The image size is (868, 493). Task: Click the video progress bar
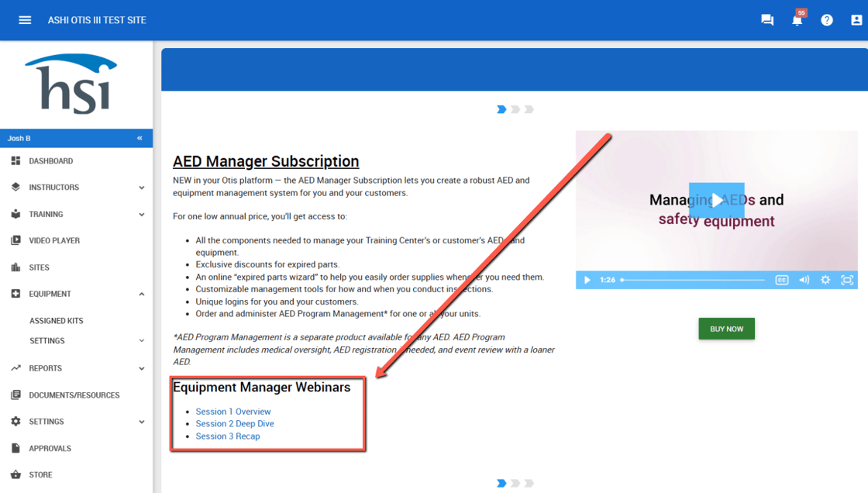pos(693,280)
